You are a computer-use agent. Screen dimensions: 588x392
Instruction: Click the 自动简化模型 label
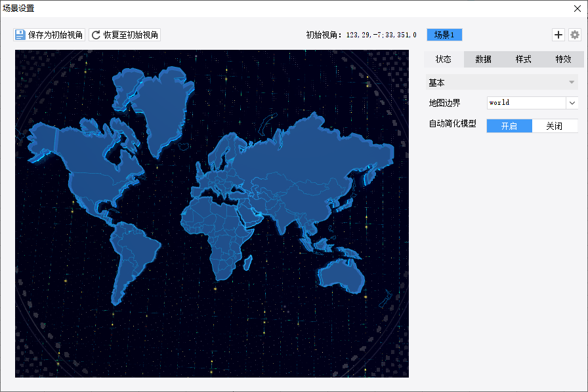pos(453,123)
